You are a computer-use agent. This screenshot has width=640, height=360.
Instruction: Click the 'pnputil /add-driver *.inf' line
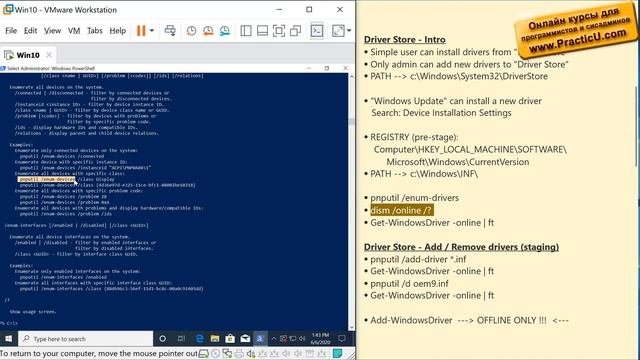(x=418, y=259)
